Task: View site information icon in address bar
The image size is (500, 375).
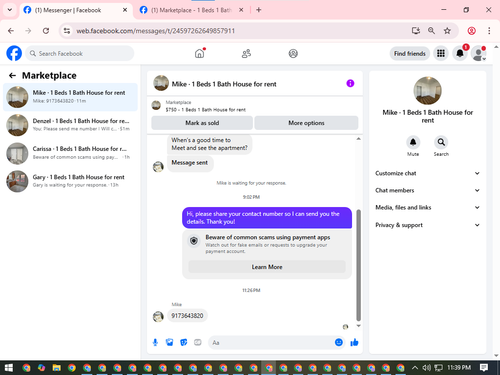Action: point(67,31)
